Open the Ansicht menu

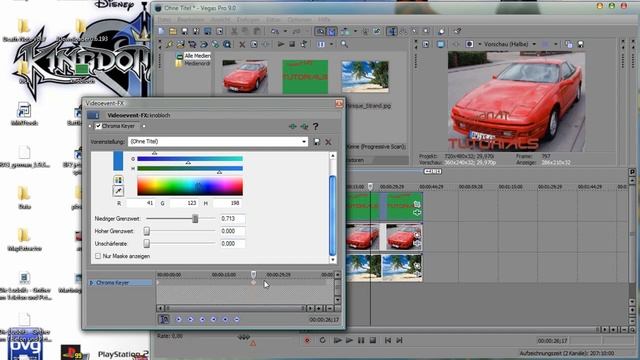coord(220,19)
